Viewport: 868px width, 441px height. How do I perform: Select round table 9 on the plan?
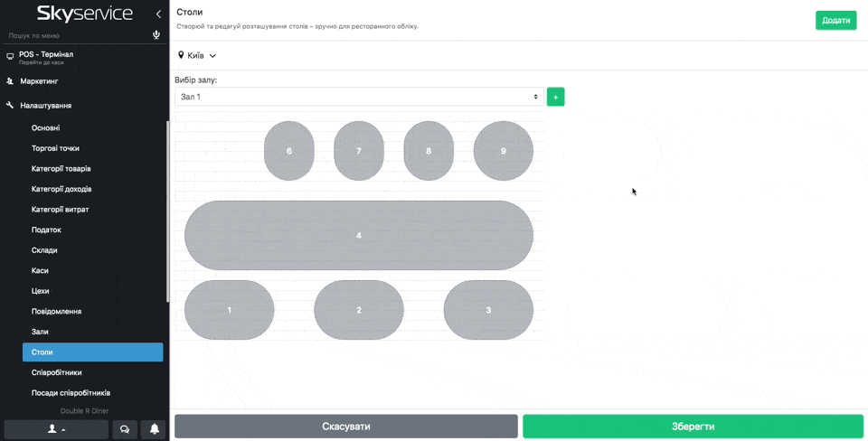[504, 151]
